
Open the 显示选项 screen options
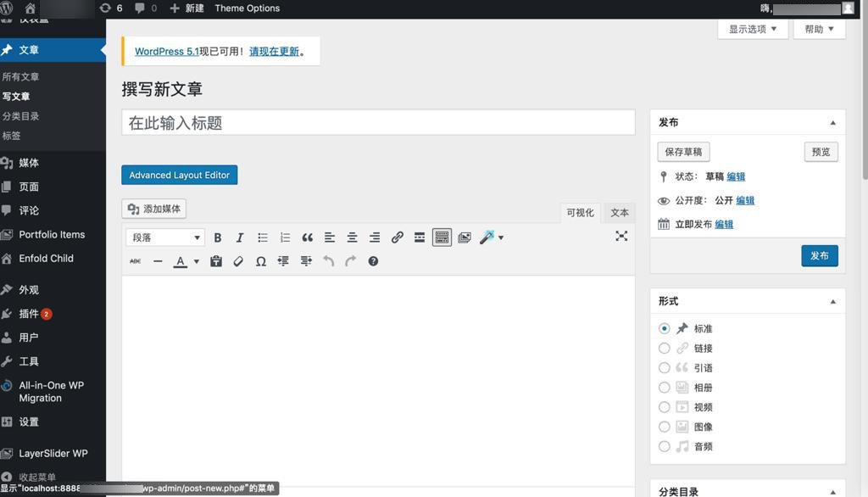(753, 29)
